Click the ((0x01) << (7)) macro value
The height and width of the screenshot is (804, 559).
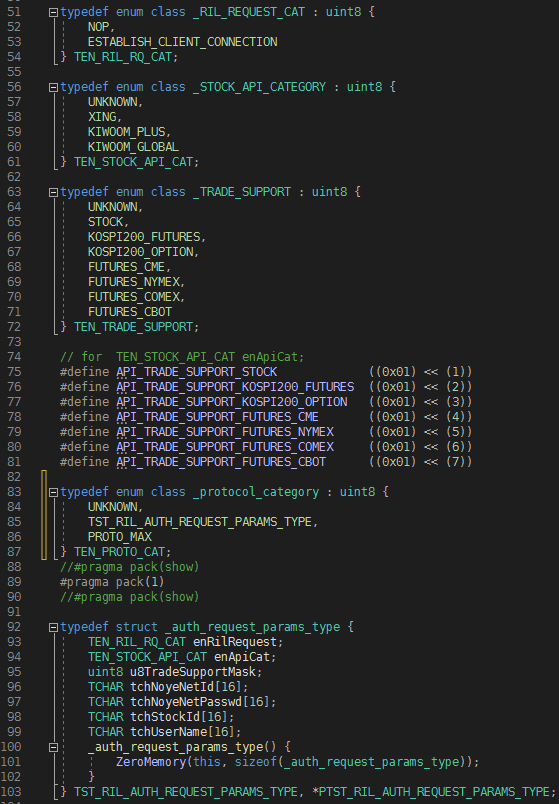coord(421,462)
